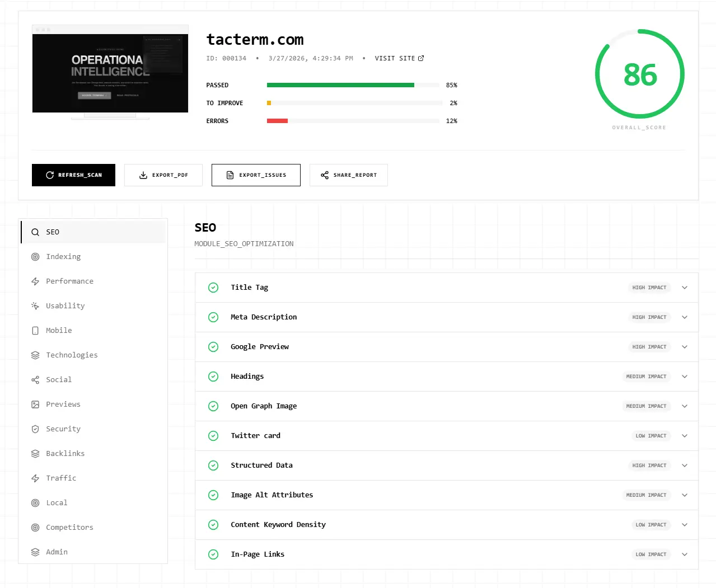Click the SHARE_REPORT button
The width and height of the screenshot is (716, 588).
pos(349,175)
